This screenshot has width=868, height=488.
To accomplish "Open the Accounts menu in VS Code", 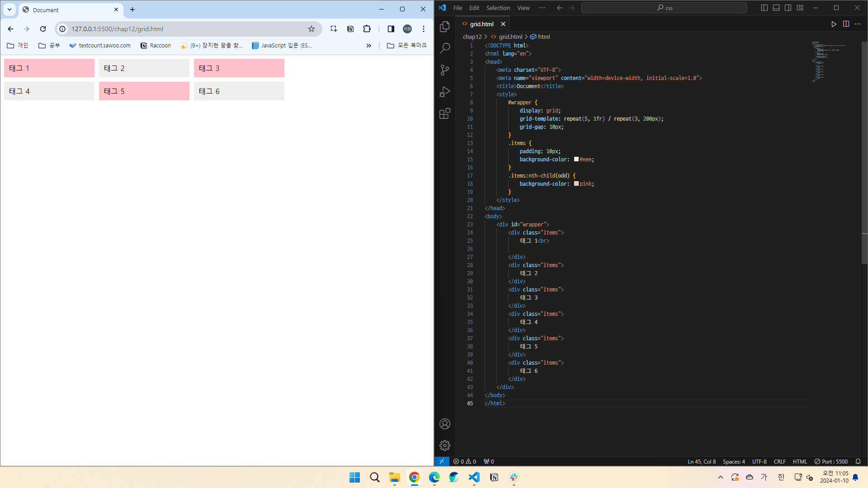I will pyautogui.click(x=445, y=424).
